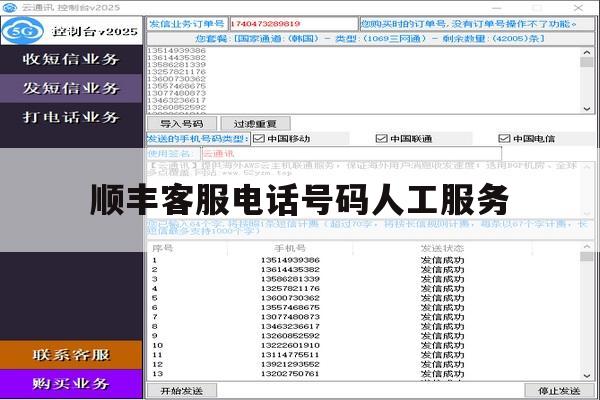Click the small app icon in title bar
This screenshot has height=400, width=600.
10,7
